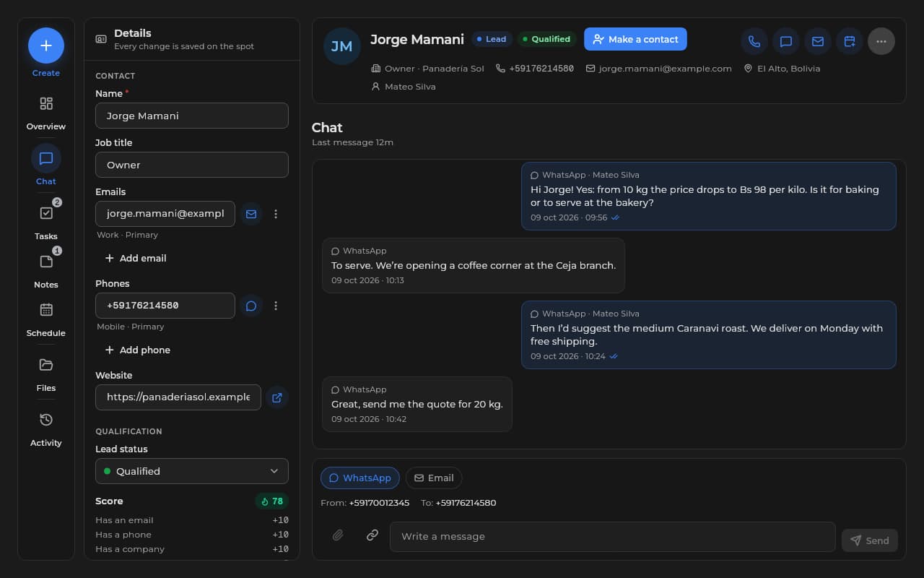Click the Name input field

(x=192, y=116)
